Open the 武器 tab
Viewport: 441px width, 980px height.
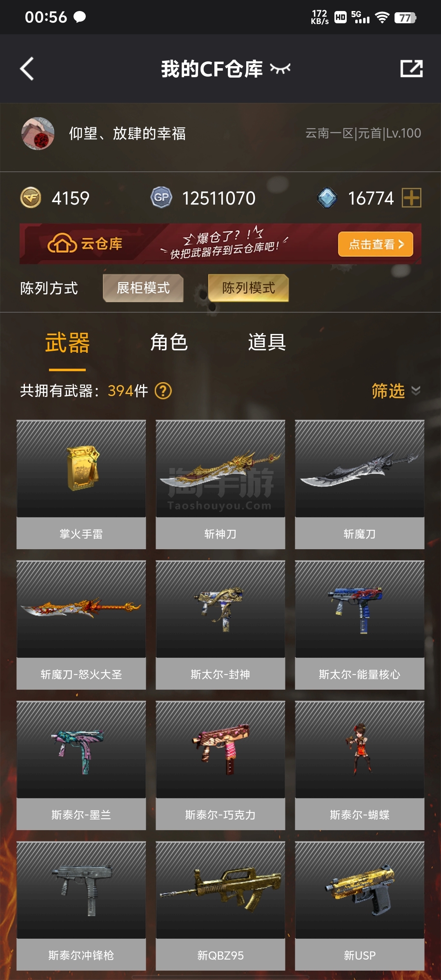coord(67,342)
